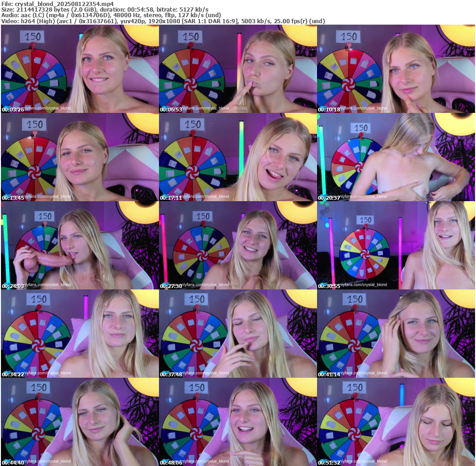This screenshot has height=466, width=476.
Task: Open the 00:48:06 thumbnail frame
Action: point(238,422)
